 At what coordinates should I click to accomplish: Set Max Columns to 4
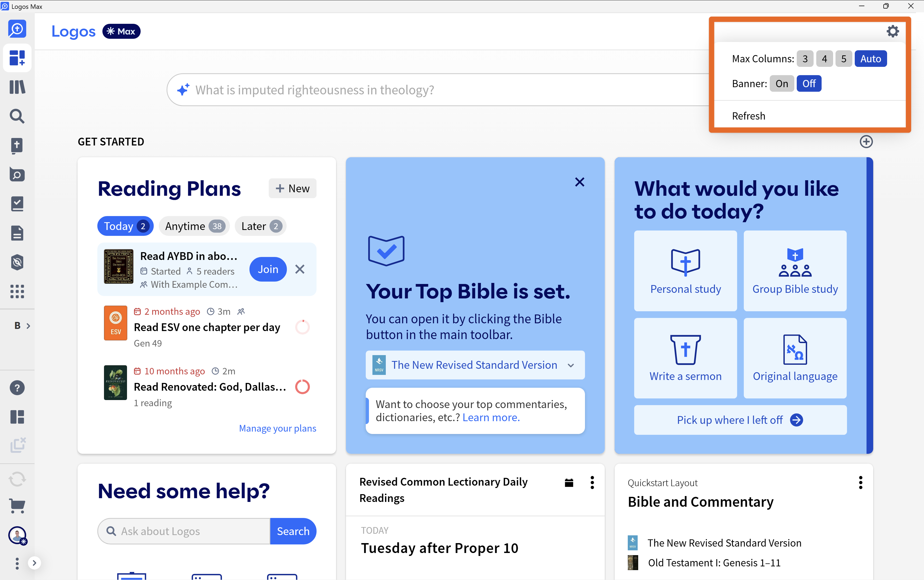[824, 59]
